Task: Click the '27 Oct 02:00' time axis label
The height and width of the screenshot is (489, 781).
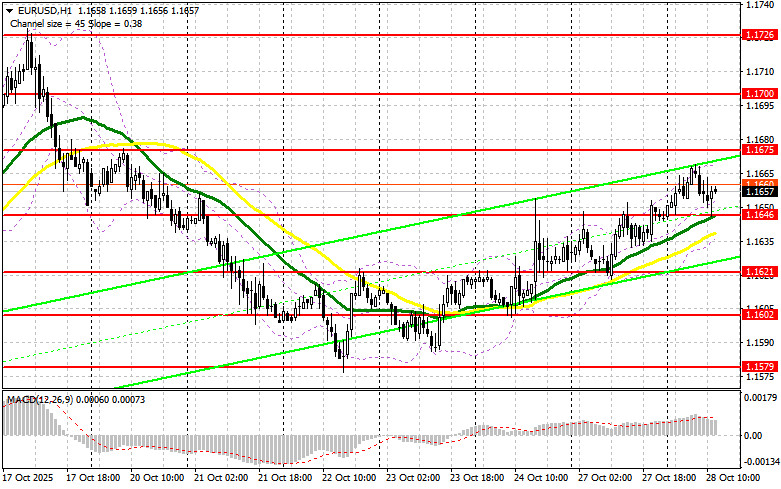Action: (x=605, y=478)
